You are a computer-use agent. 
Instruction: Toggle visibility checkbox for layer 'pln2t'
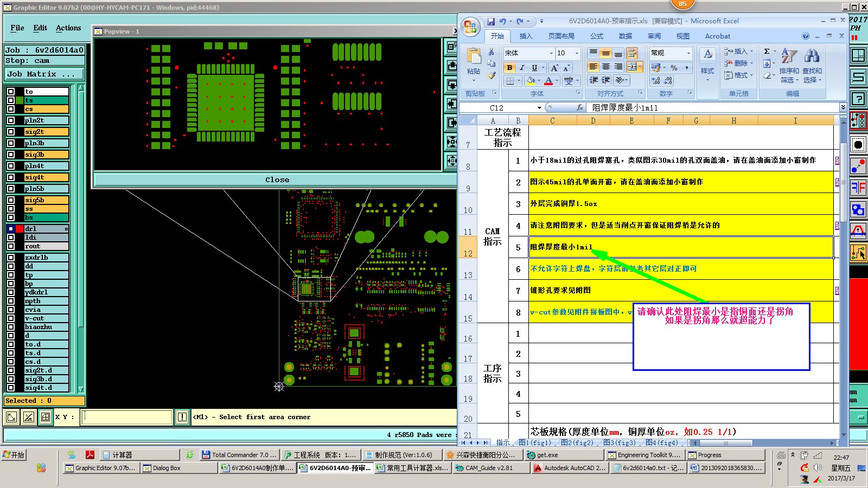click(x=11, y=120)
